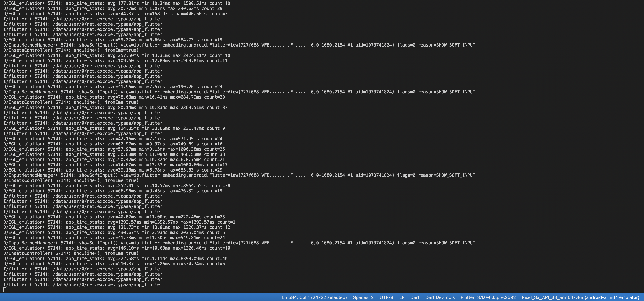
Task: Select the LF end-of-line sequence indicator
Action: click(402, 297)
